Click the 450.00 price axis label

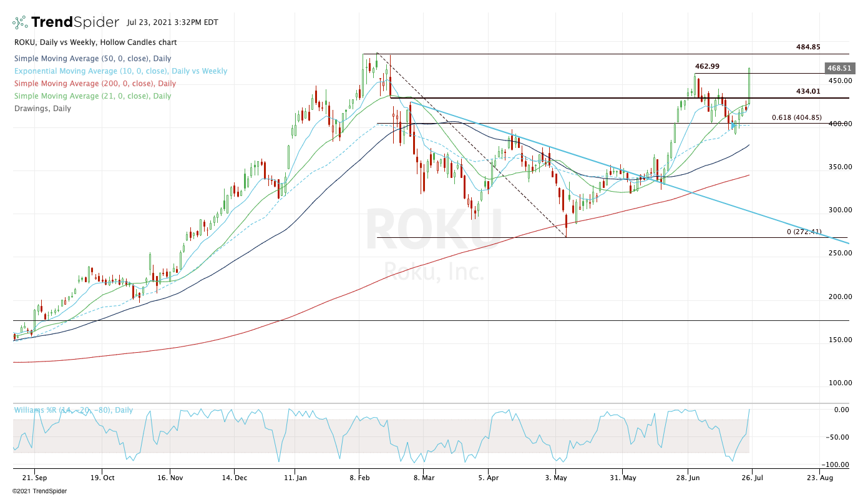[x=840, y=81]
